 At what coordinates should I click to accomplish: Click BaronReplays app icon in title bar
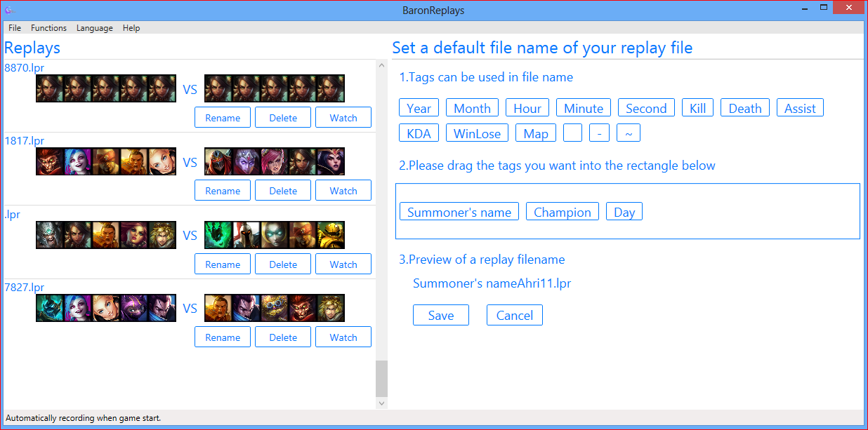coord(10,11)
